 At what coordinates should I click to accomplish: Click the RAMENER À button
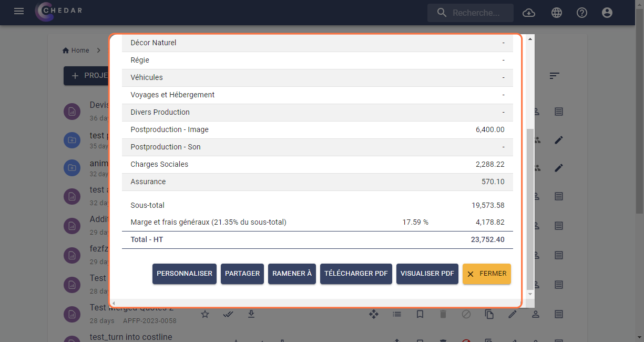pyautogui.click(x=292, y=274)
